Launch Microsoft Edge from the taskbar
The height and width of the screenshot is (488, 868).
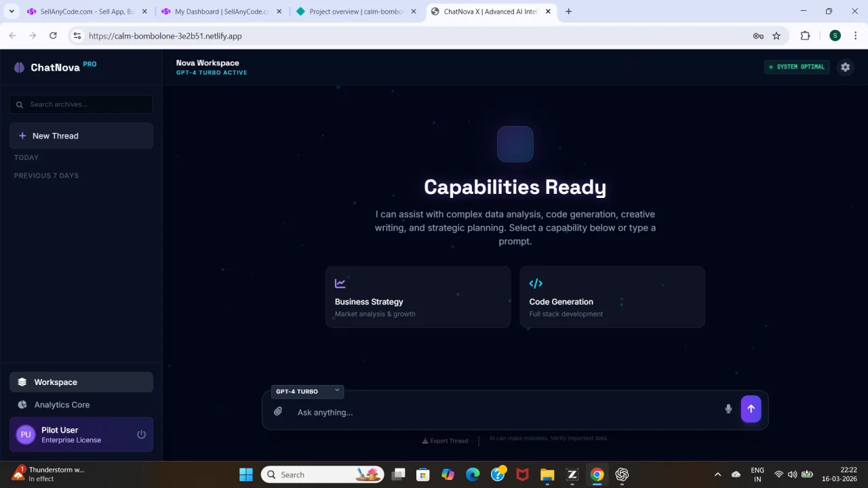[x=473, y=474]
